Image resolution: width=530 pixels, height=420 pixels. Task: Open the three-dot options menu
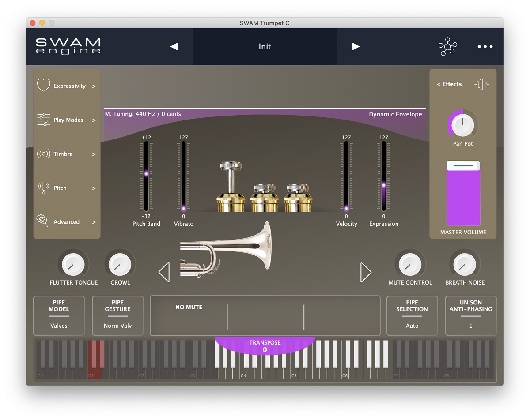point(485,46)
